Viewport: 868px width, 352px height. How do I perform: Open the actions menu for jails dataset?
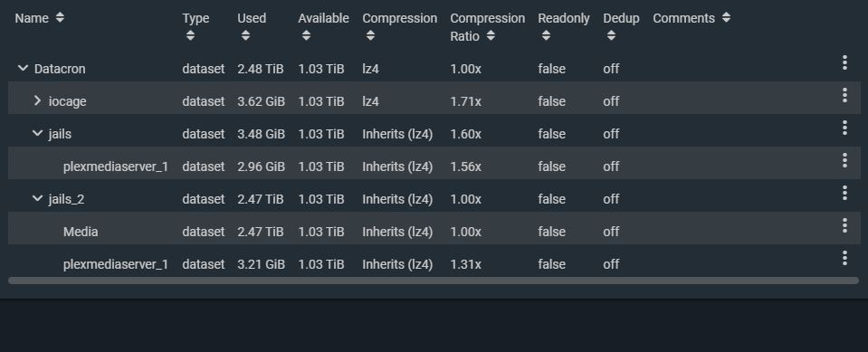click(844, 128)
